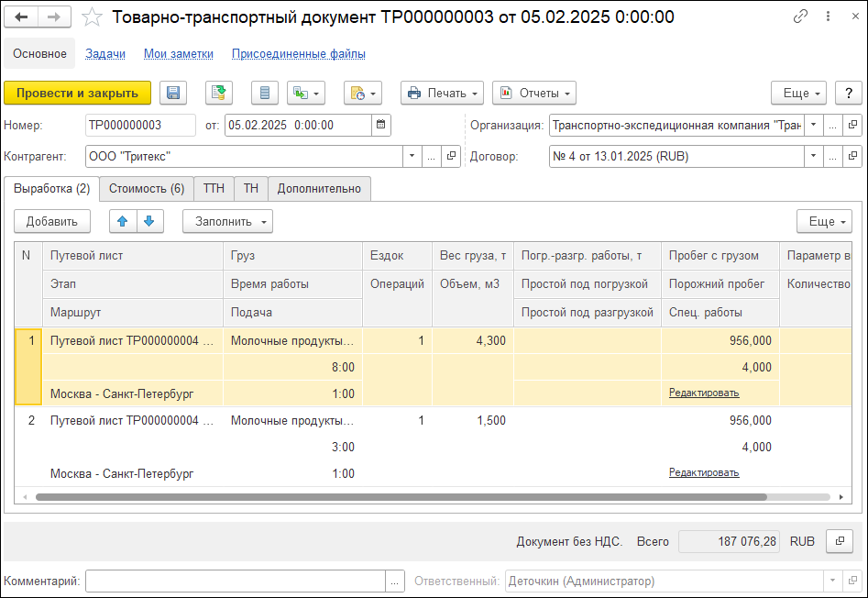Click into the Номер field
The image size is (868, 598).
coord(140,125)
